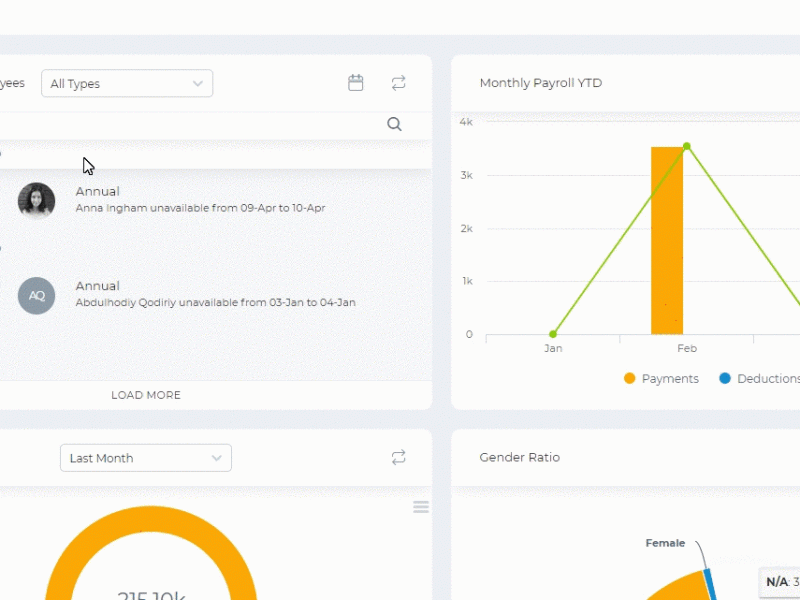Click the orange Feb payments bar

coord(667,241)
